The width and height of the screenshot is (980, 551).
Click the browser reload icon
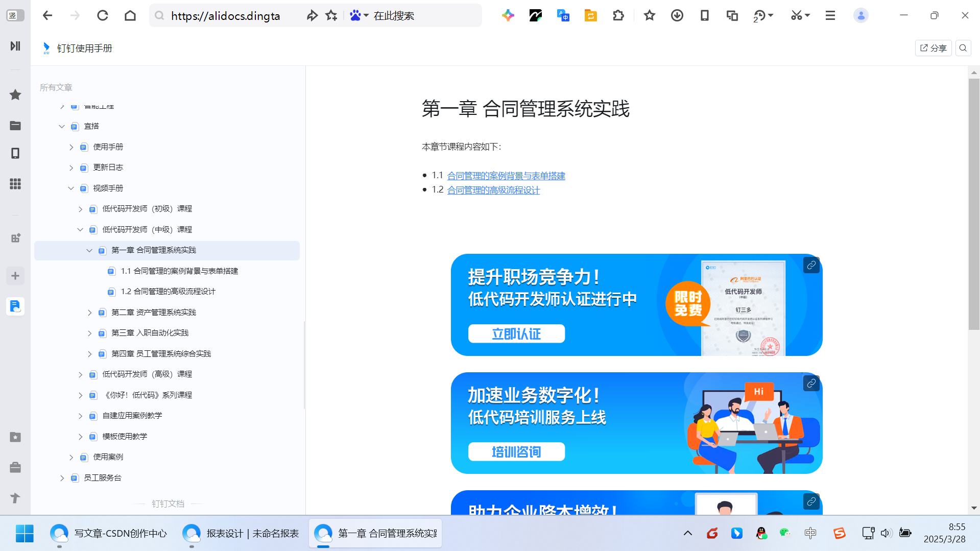103,16
